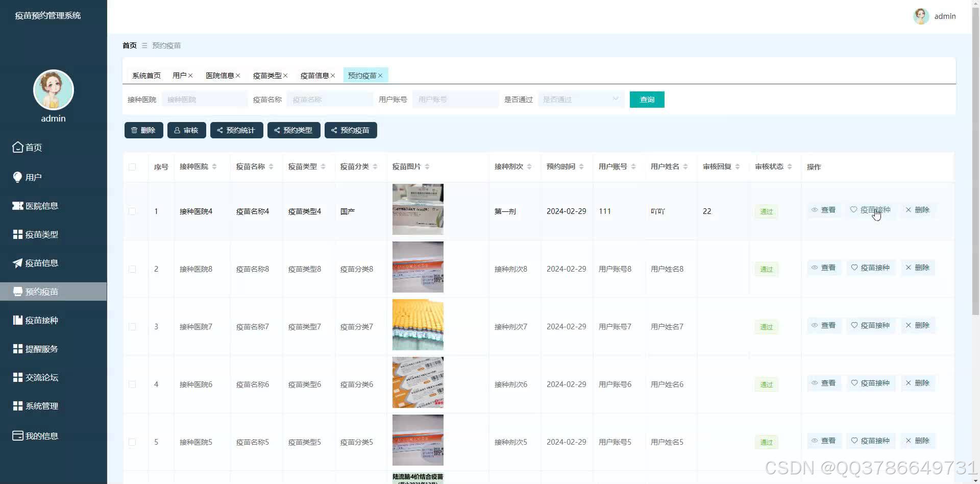Close the 疫苗信息 tab

click(333, 76)
